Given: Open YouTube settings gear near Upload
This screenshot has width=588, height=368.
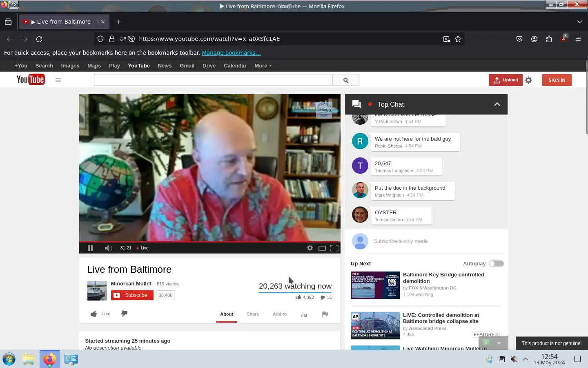Looking at the screenshot, I should tap(528, 80).
